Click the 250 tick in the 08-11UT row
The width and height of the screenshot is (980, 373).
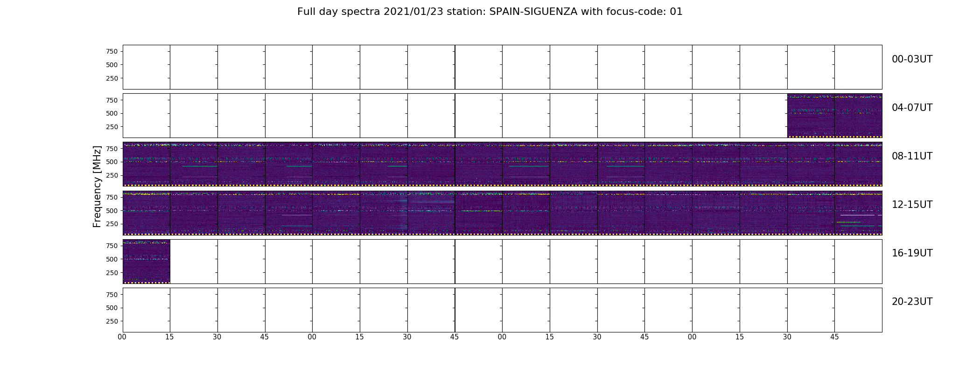pos(112,175)
